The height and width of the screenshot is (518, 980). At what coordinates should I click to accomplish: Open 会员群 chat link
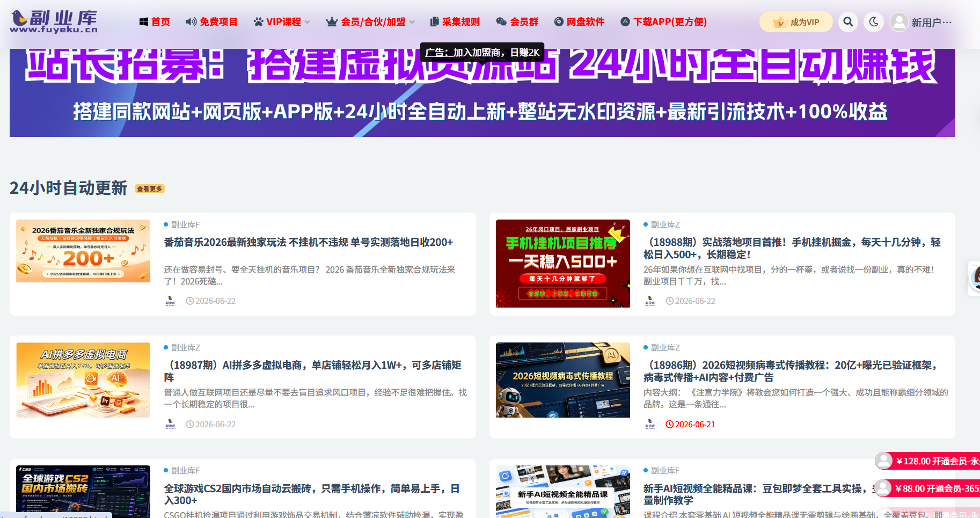pyautogui.click(x=517, y=22)
